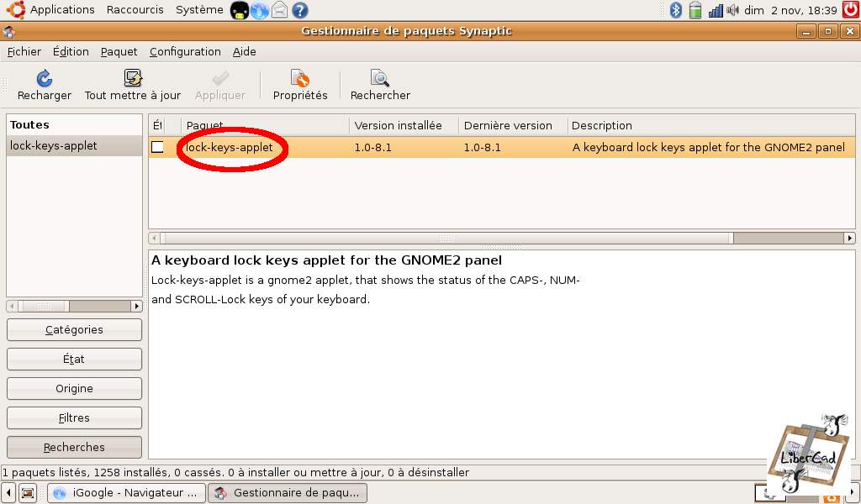Select Toutes in the left list

74,124
